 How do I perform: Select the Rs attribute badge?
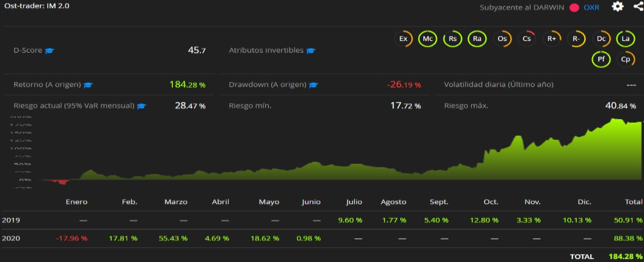(453, 39)
